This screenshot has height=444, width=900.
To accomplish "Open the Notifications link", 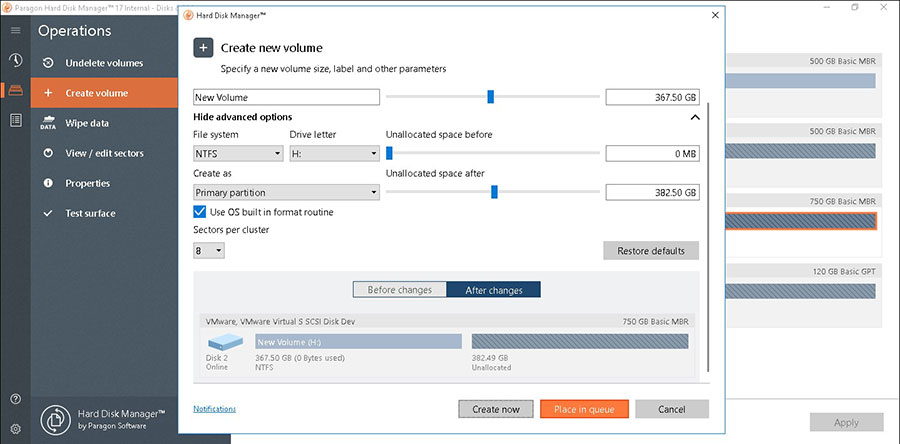I will point(215,409).
